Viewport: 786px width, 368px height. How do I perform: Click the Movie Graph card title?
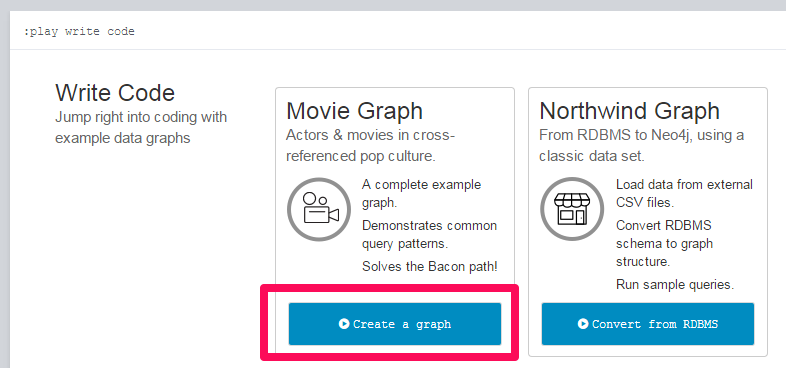[x=354, y=111]
